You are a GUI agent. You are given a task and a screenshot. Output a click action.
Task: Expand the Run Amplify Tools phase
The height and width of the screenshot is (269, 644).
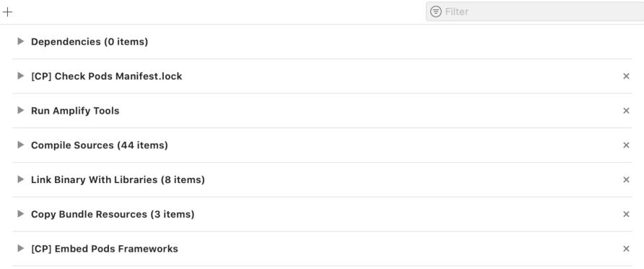pyautogui.click(x=20, y=110)
